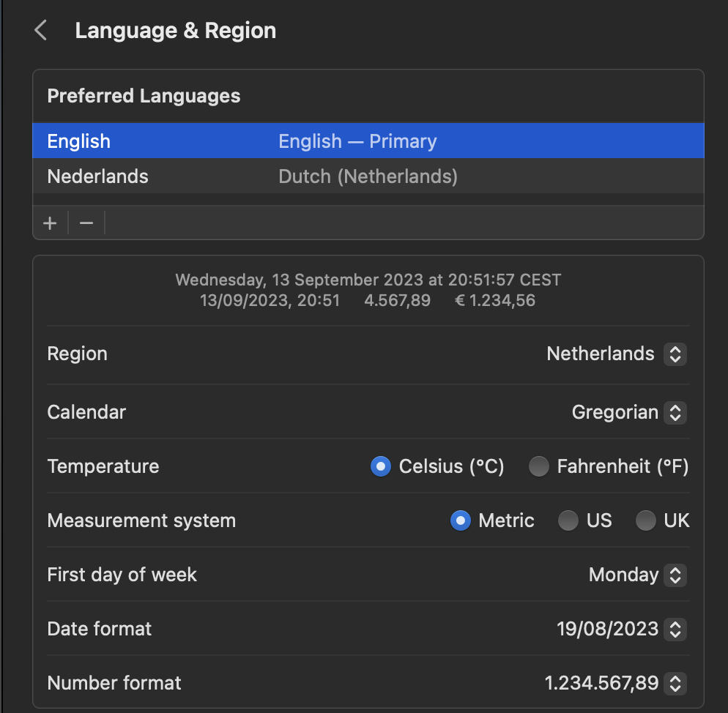
Task: Open the First day of week arrows icon
Action: click(x=675, y=575)
